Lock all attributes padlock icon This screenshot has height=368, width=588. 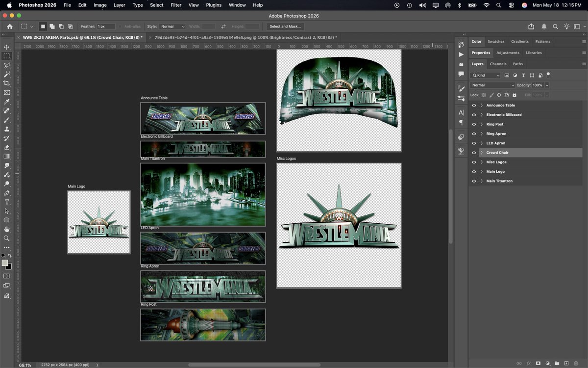coord(514,95)
